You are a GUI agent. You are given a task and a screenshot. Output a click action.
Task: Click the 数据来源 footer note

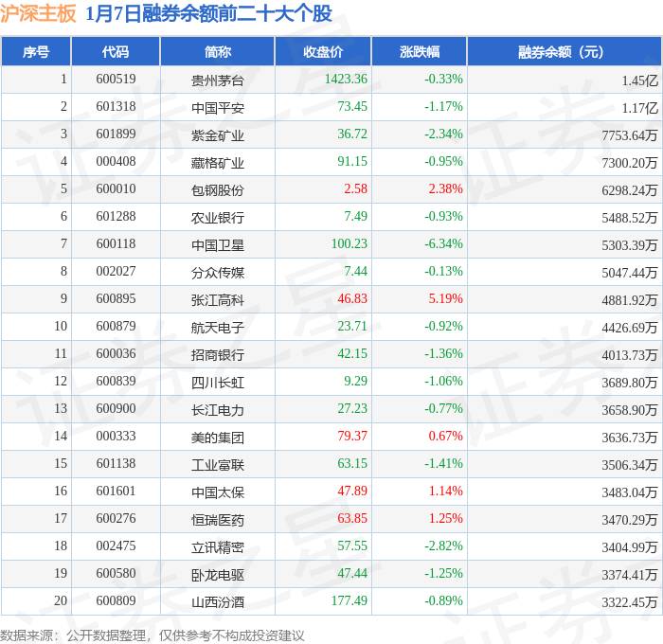[x=152, y=635]
